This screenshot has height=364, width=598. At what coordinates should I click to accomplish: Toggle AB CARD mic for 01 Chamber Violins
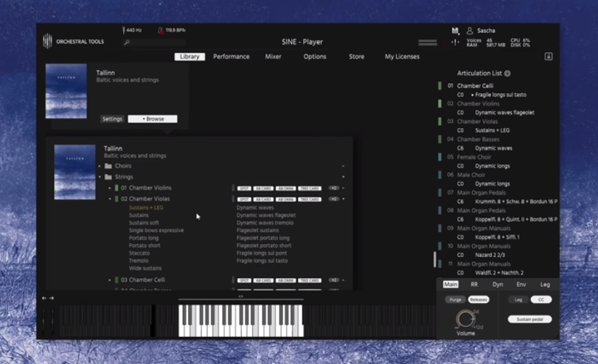[x=264, y=189]
